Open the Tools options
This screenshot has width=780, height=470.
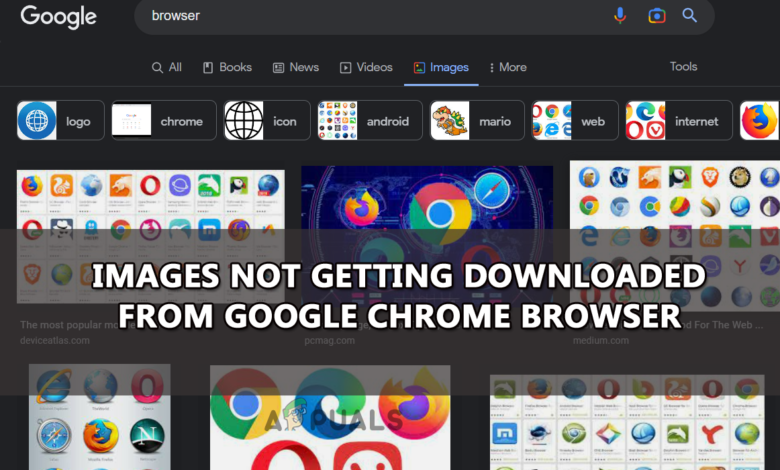tap(683, 67)
